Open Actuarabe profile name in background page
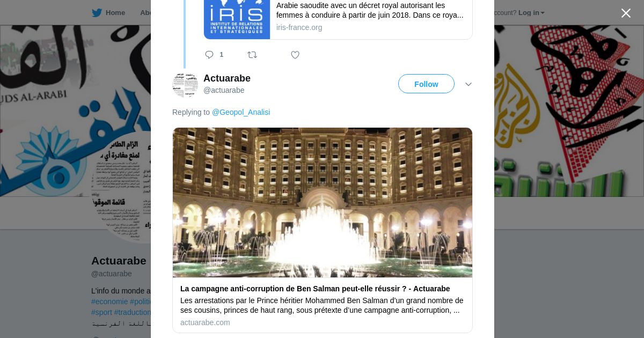The height and width of the screenshot is (338, 644). click(119, 261)
